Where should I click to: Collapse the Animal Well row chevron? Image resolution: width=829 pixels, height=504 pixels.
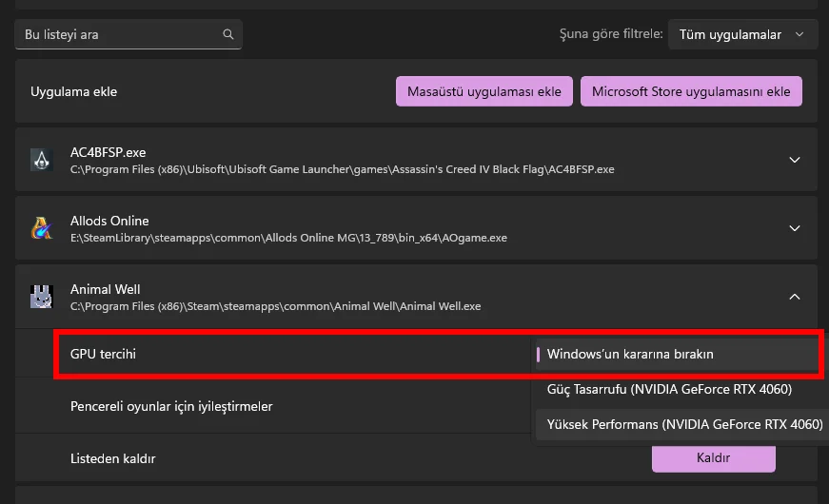[x=794, y=297]
